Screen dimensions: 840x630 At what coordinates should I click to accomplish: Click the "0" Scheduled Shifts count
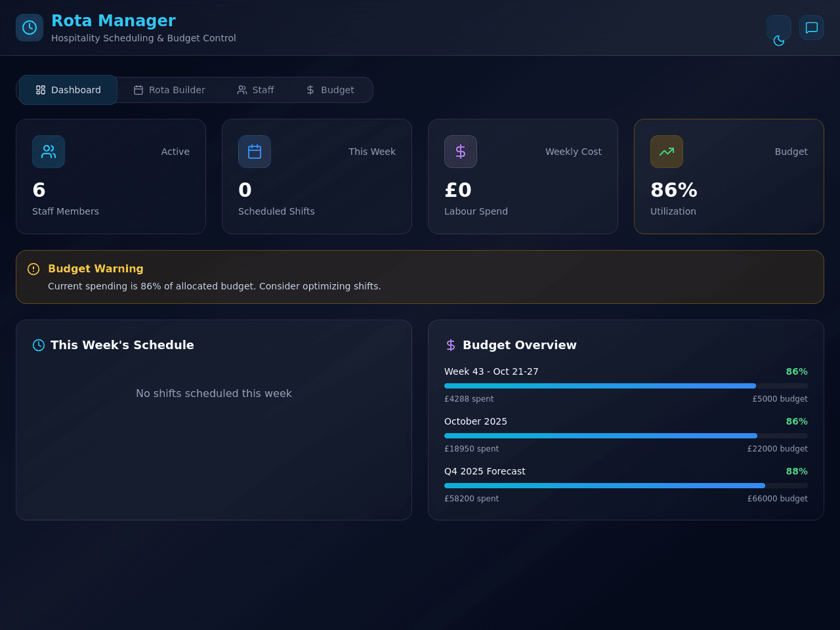(x=245, y=190)
